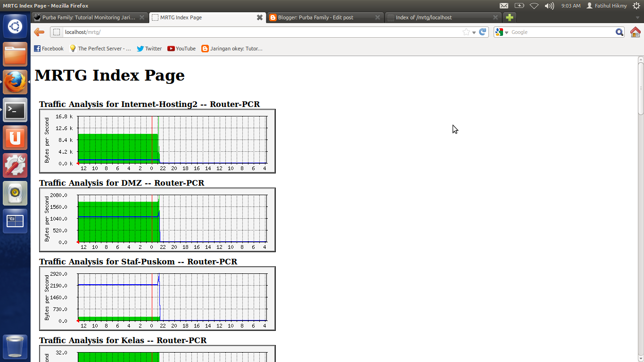Open Ubuntu Software Center from the launcher
Viewport: 644px width, 362px height.
15,138
